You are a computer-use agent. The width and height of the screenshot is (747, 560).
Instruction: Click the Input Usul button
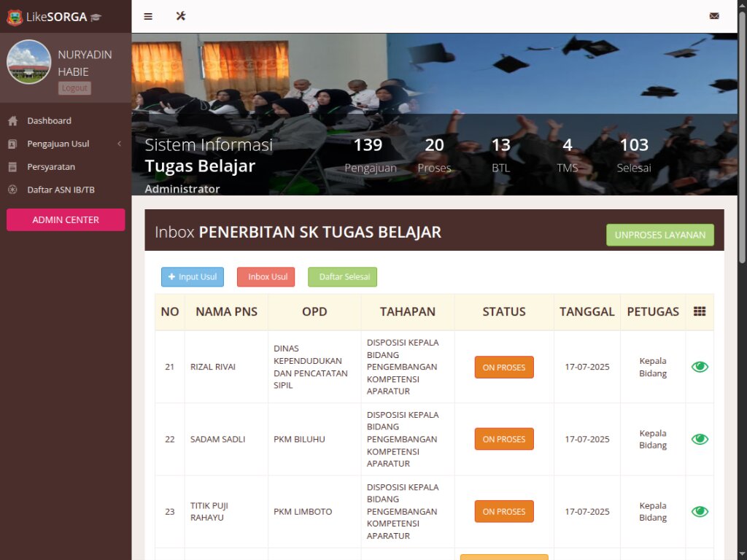(x=193, y=277)
